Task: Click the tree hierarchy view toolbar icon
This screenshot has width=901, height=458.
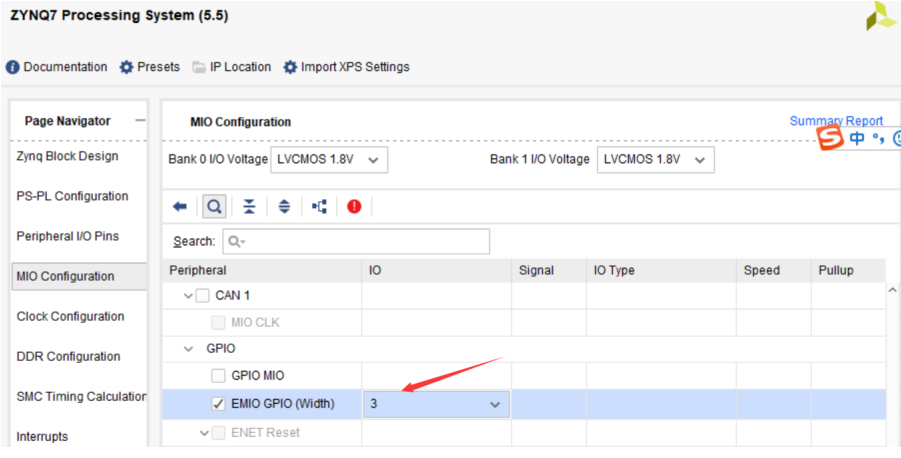Action: [x=319, y=207]
